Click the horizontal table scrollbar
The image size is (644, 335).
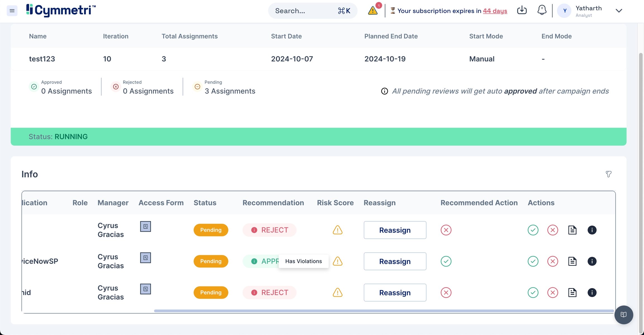[x=383, y=311]
